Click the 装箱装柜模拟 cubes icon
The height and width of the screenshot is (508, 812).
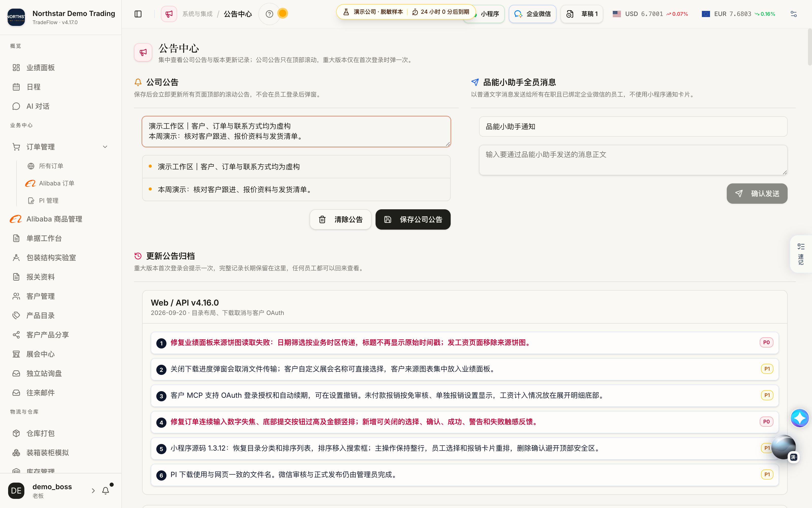(x=16, y=453)
